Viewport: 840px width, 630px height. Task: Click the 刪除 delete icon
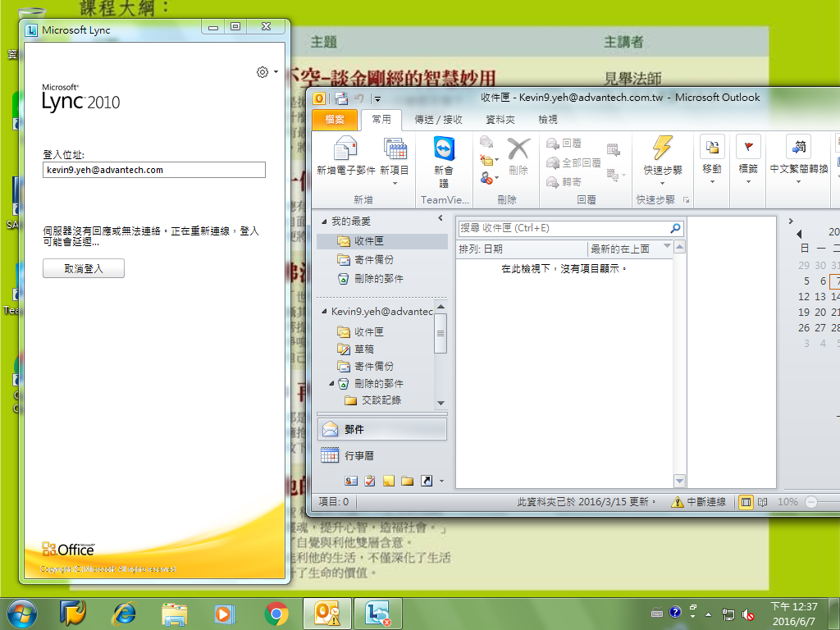[x=518, y=157]
